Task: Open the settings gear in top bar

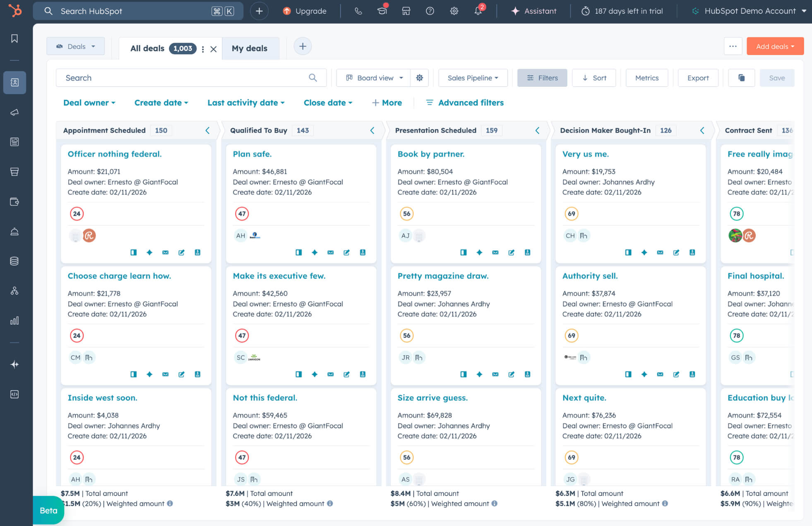Action: (x=454, y=11)
